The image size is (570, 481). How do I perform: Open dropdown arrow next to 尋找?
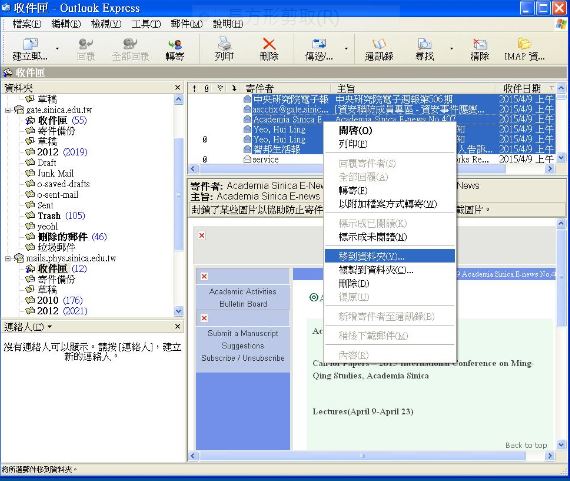click(x=451, y=48)
